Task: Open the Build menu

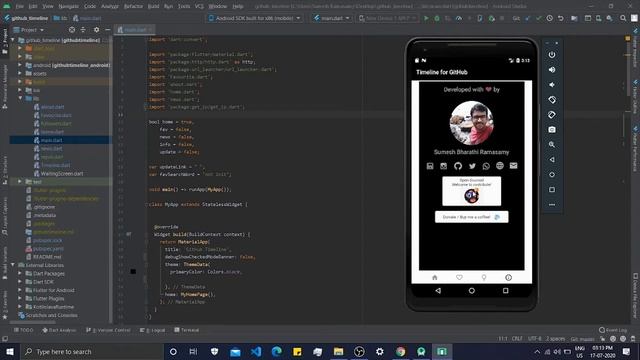Action: pos(153,6)
